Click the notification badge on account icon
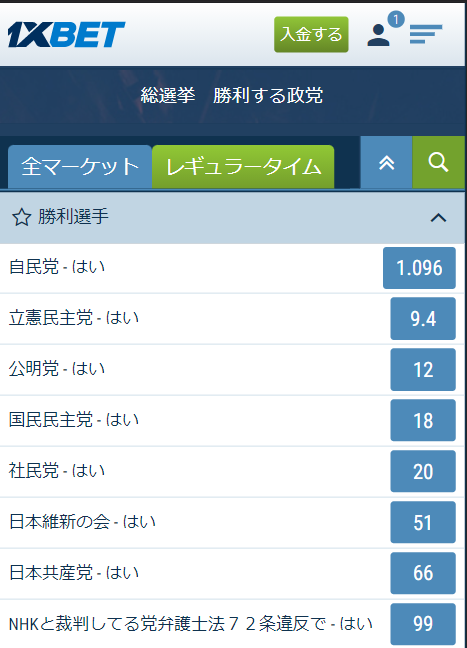The height and width of the screenshot is (648, 467). click(396, 19)
